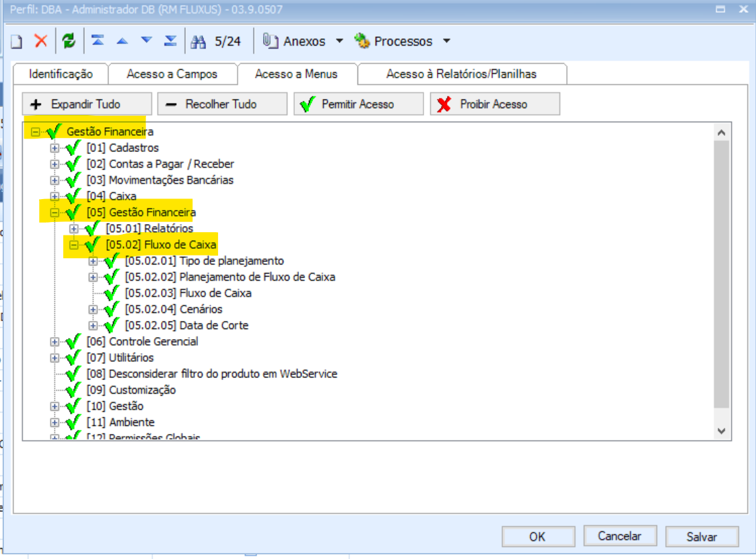Image resolution: width=756 pixels, height=559 pixels.
Task: Click the New record page icon
Action: tap(17, 42)
